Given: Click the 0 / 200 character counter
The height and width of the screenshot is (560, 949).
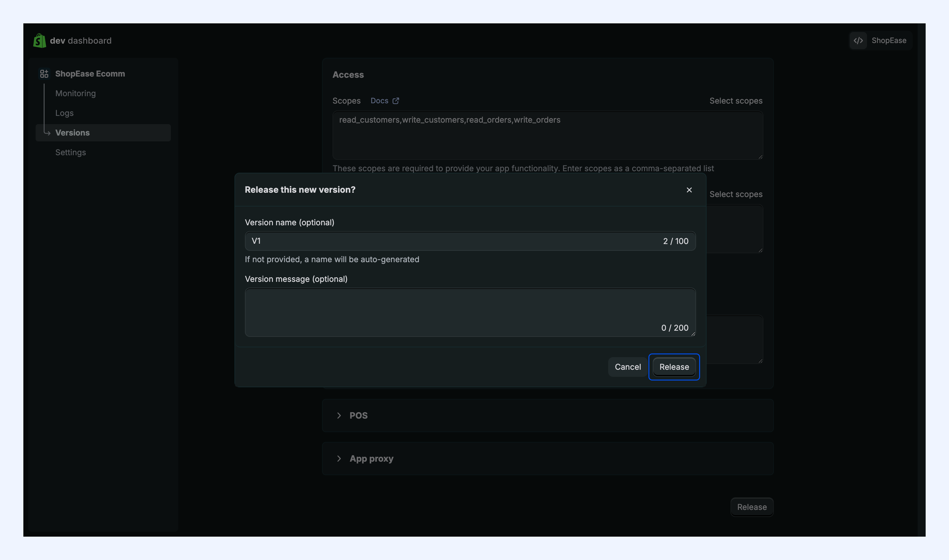Looking at the screenshot, I should [x=675, y=328].
